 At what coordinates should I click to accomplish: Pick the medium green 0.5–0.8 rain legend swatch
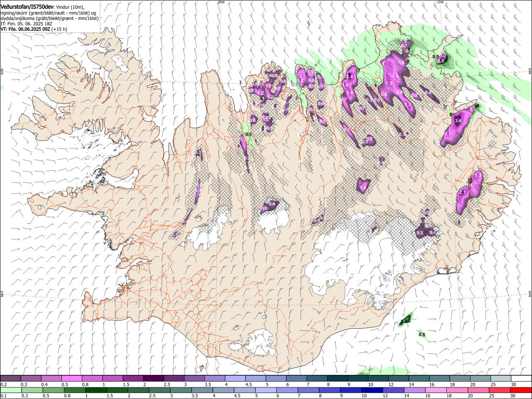[x=53, y=390]
